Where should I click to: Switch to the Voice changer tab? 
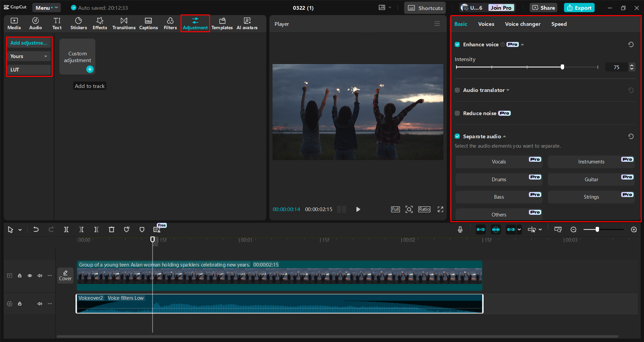523,24
